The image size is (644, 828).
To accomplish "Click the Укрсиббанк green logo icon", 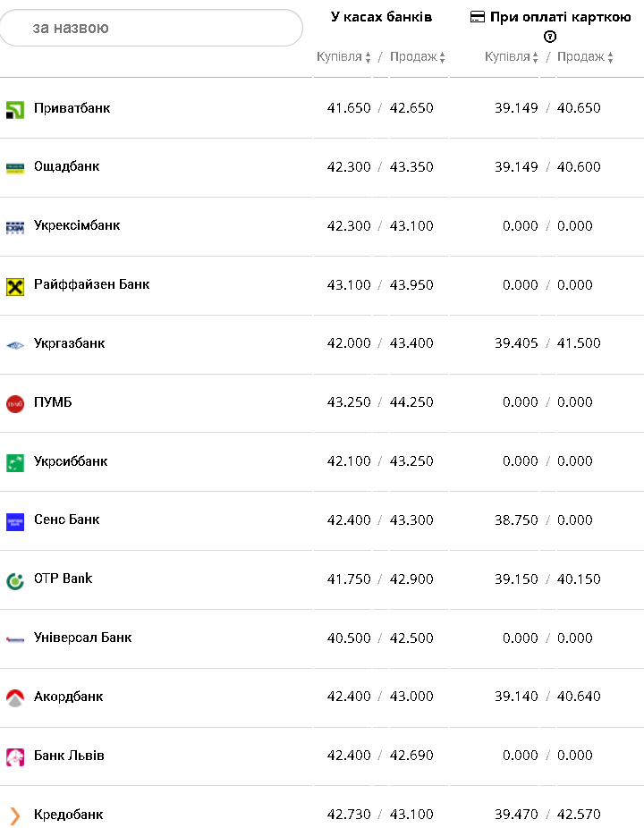I will tap(15, 462).
